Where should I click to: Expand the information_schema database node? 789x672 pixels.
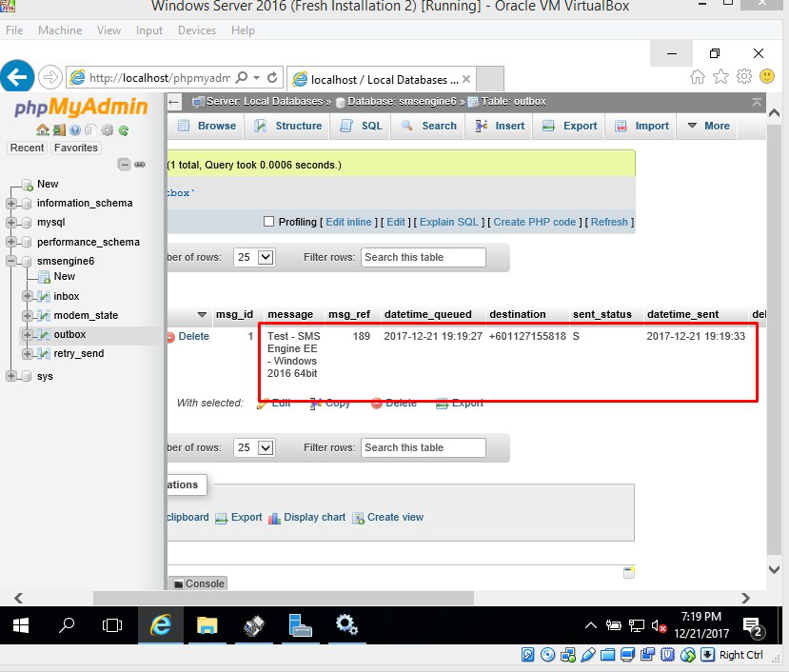tap(11, 203)
